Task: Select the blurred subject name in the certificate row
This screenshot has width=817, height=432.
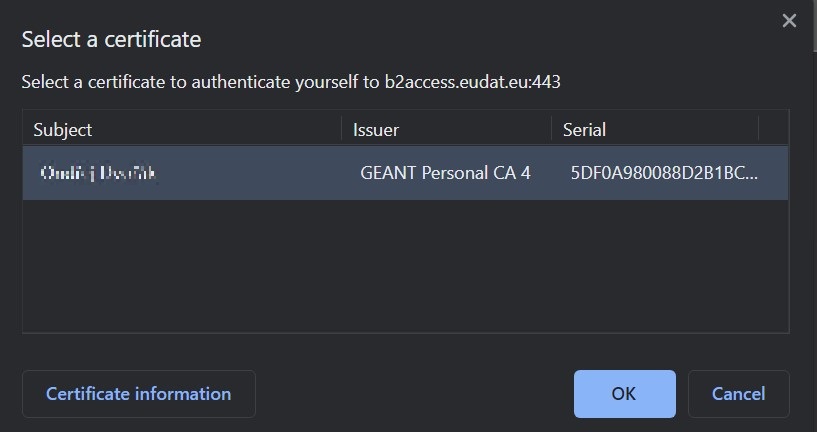Action: [100, 173]
